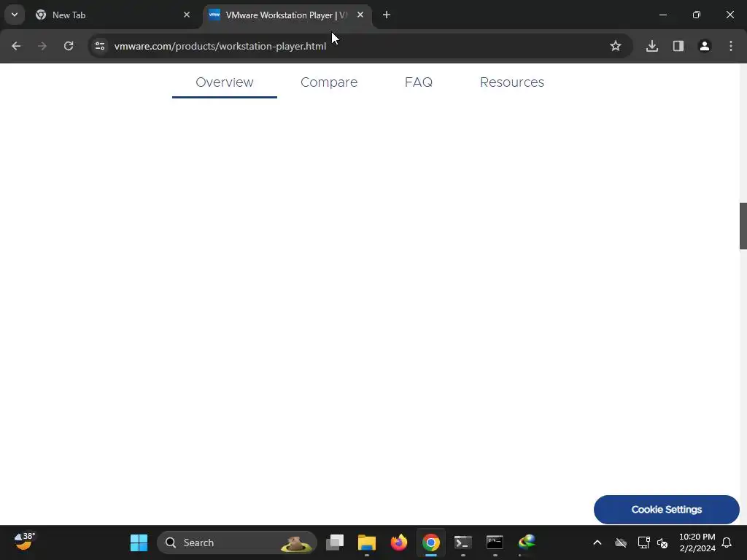Image resolution: width=747 pixels, height=560 pixels.
Task: Open a new browser tab
Action: [387, 15]
